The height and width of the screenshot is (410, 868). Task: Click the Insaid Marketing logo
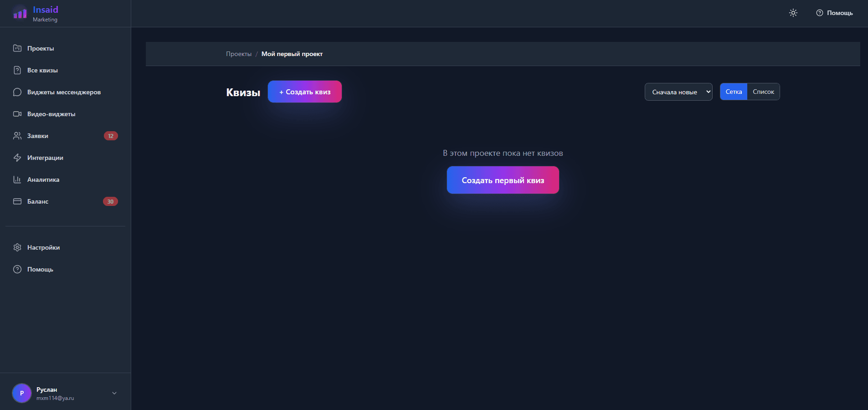click(x=36, y=14)
